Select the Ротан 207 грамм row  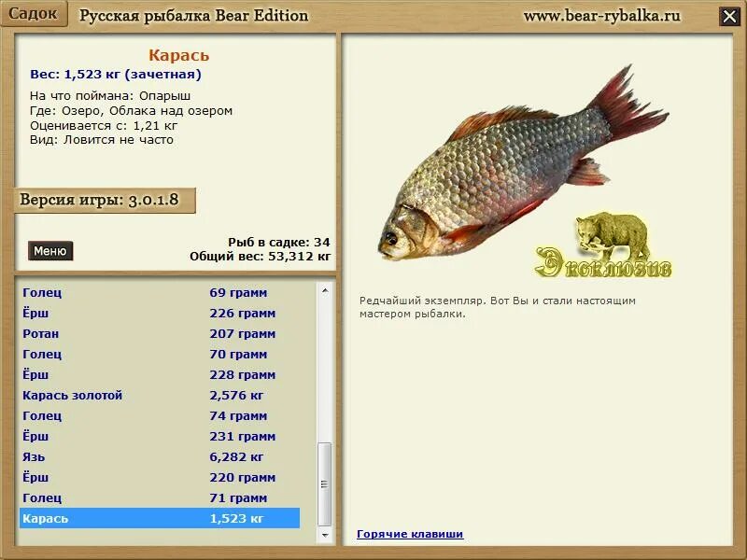pos(160,333)
